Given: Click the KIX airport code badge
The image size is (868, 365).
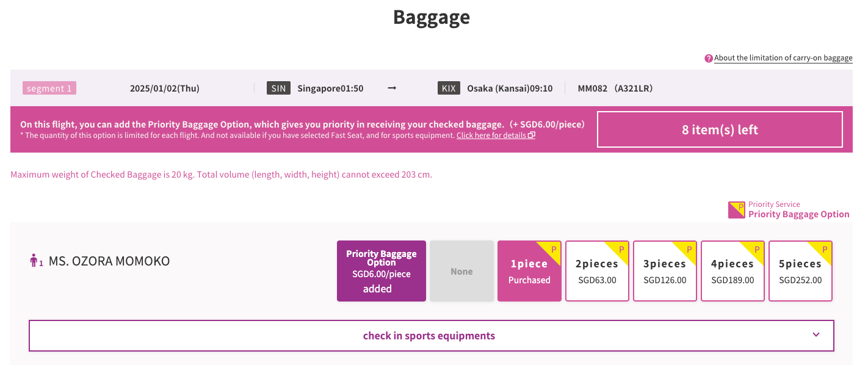Looking at the screenshot, I should click(449, 88).
